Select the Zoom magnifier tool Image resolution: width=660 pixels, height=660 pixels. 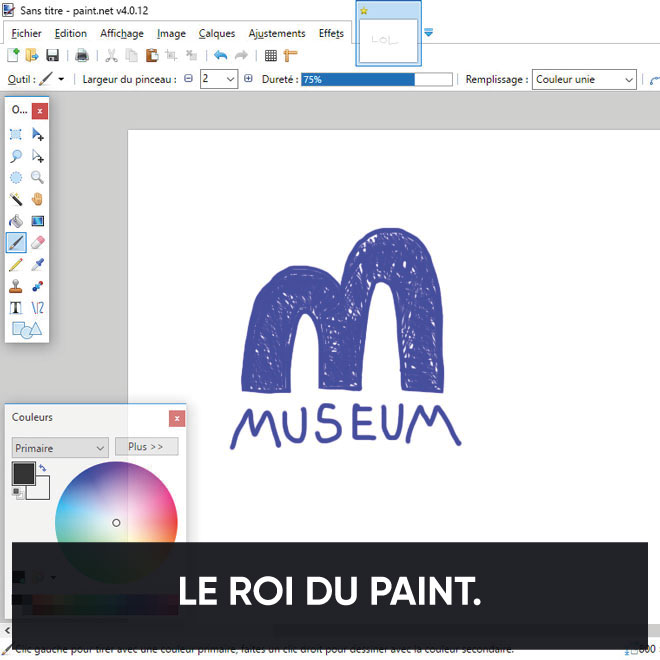[x=37, y=178]
